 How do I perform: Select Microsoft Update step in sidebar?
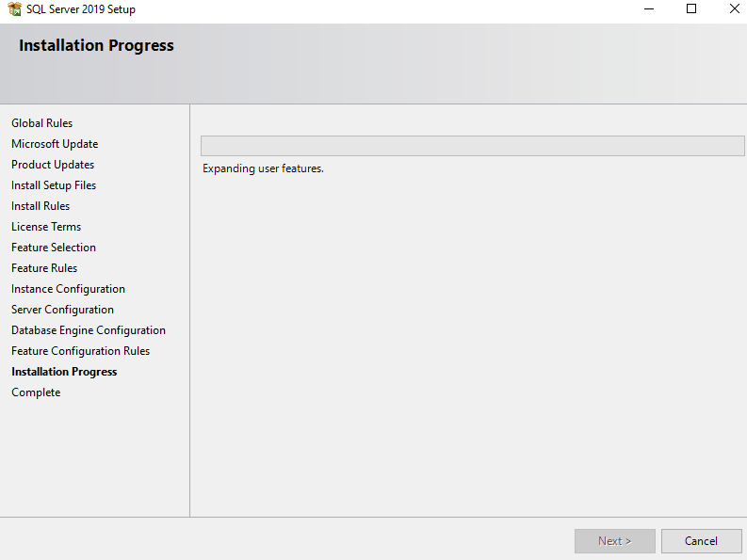pyautogui.click(x=55, y=144)
